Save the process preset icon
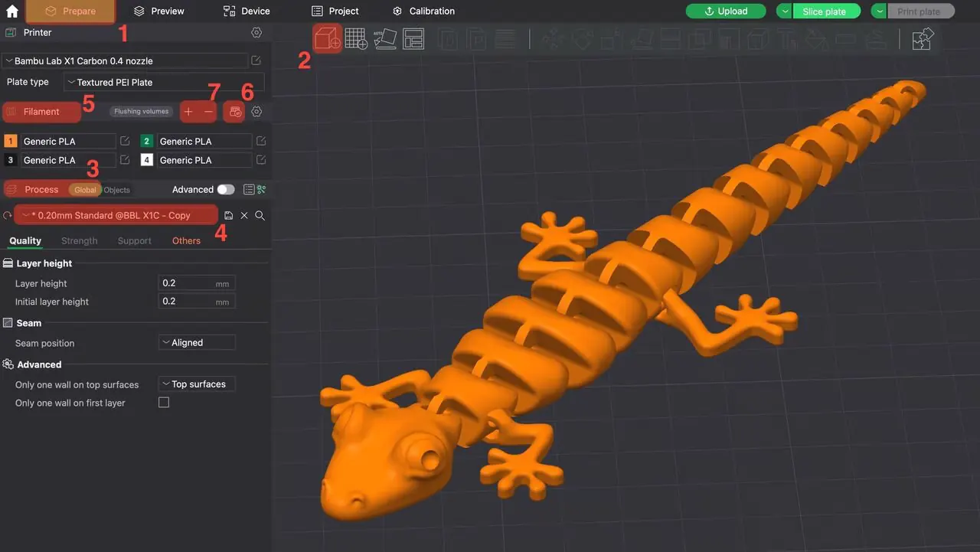980x552 pixels. 229,216
